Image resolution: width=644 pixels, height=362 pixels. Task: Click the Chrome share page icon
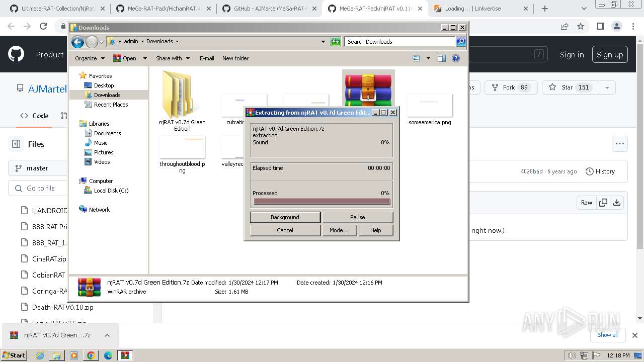[x=565, y=27]
